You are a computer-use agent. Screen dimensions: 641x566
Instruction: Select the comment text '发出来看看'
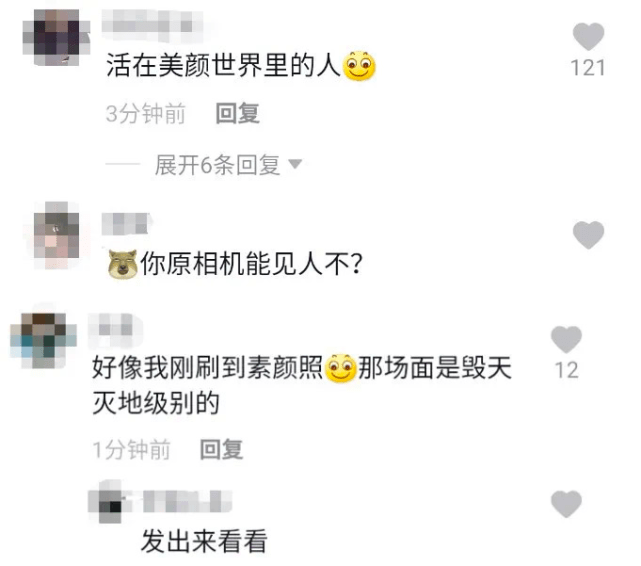[x=204, y=541]
